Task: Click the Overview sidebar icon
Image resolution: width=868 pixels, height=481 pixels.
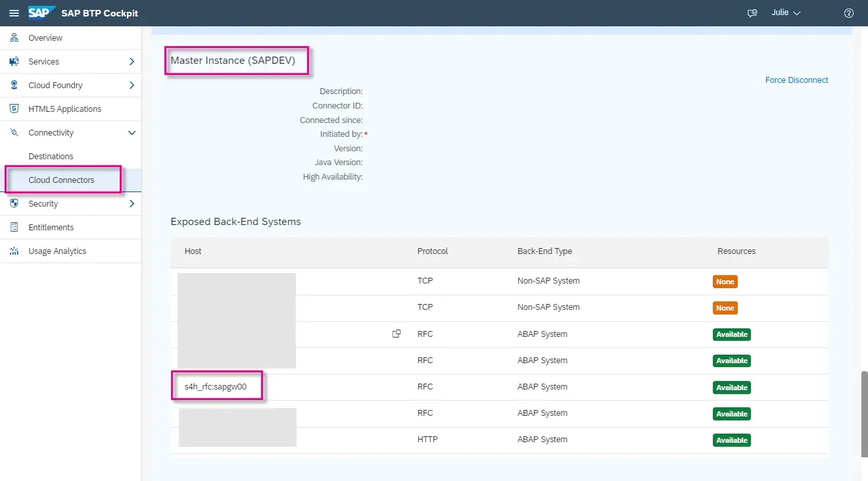Action: [14, 38]
